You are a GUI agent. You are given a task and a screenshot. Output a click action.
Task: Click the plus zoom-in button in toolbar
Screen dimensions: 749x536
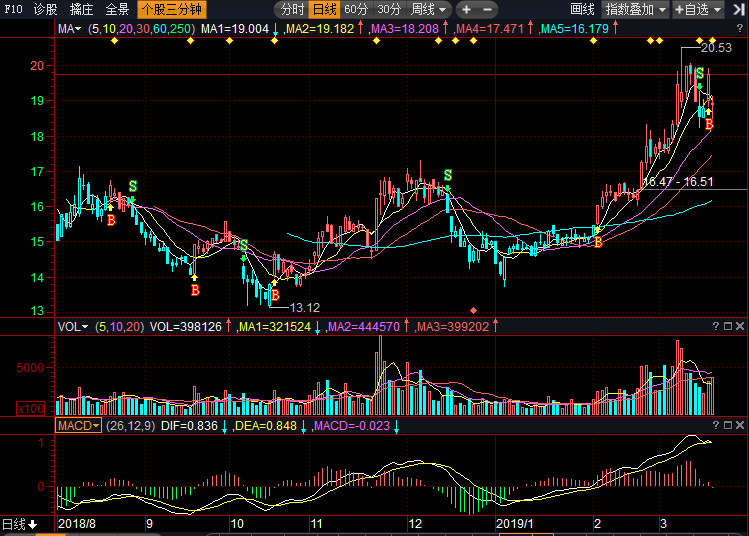tap(467, 9)
